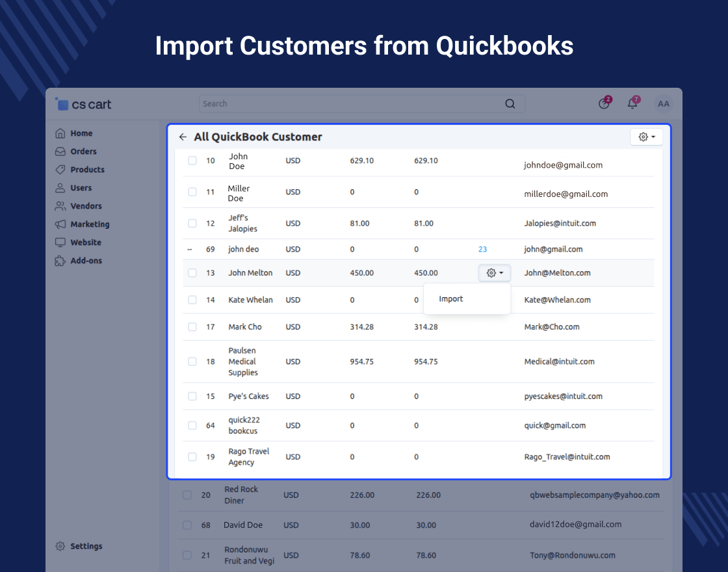
Task: Click the Orders inbox icon
Action: pos(60,151)
